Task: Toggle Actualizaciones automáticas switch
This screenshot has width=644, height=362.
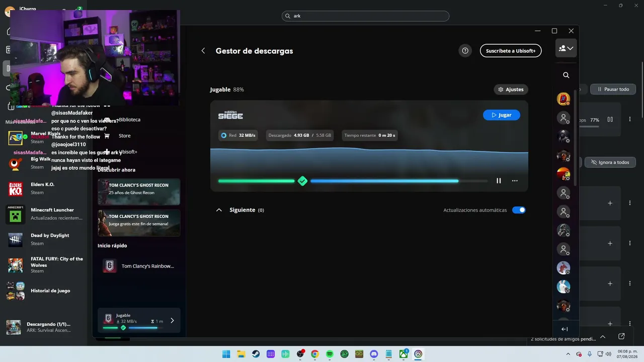Action: pyautogui.click(x=519, y=210)
